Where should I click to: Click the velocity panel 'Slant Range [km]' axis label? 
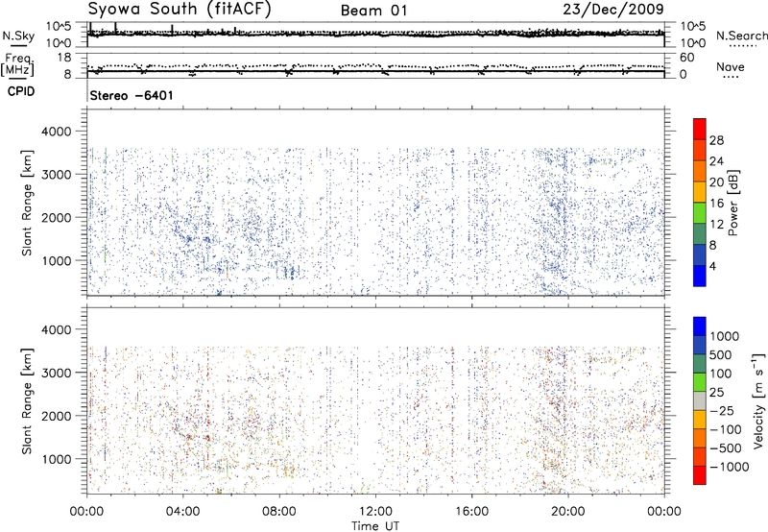coord(27,400)
